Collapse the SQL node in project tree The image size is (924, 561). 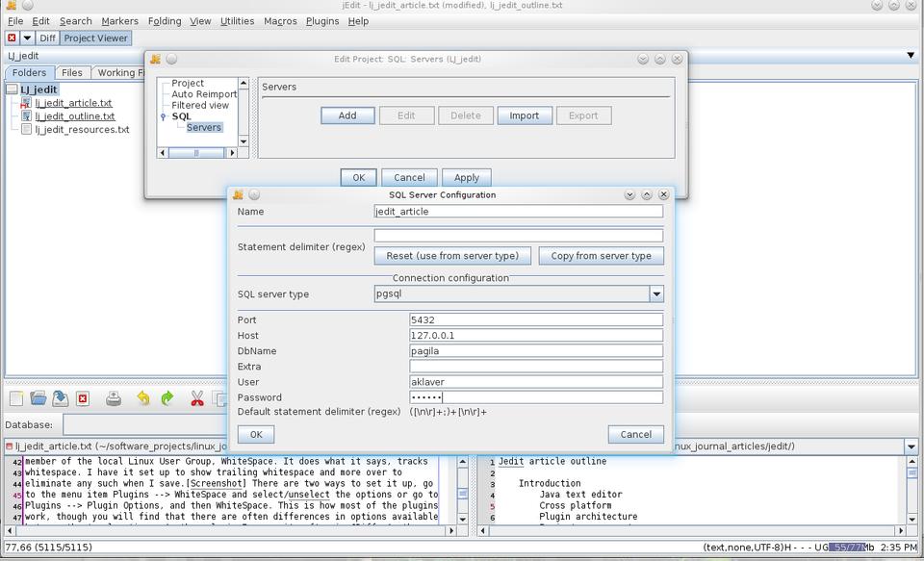(x=164, y=116)
